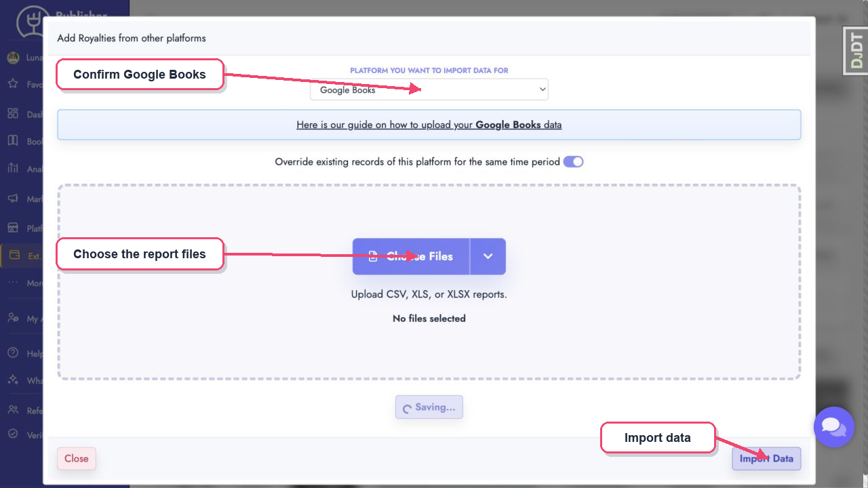Click 'Override existing records' label text
The height and width of the screenshot is (488, 868).
[x=417, y=162]
